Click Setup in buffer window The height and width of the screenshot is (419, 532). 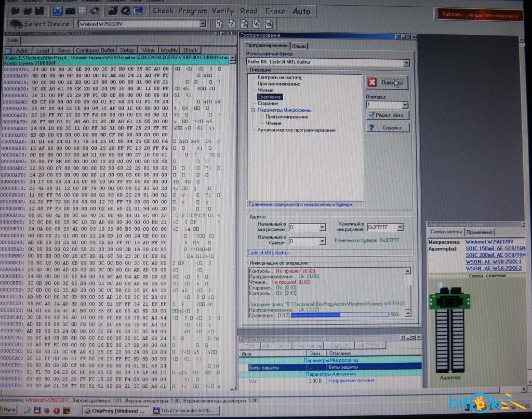[127, 50]
